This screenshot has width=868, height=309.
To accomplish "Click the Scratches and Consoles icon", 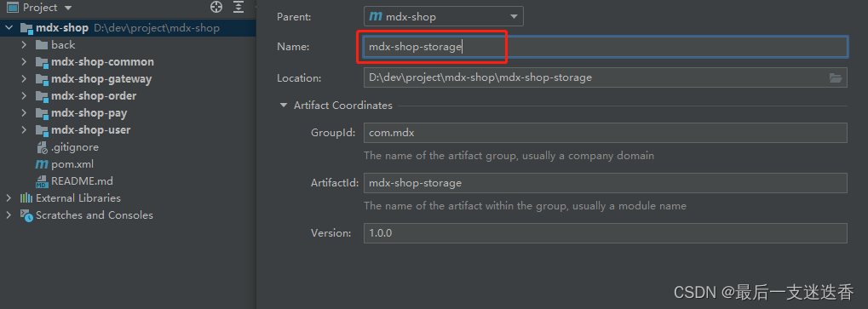I will pos(26,215).
